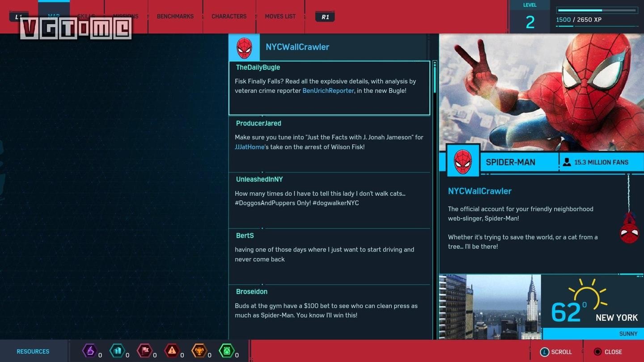Click the social feed vertical scrollbar
This screenshot has width=644, height=362.
point(434,200)
